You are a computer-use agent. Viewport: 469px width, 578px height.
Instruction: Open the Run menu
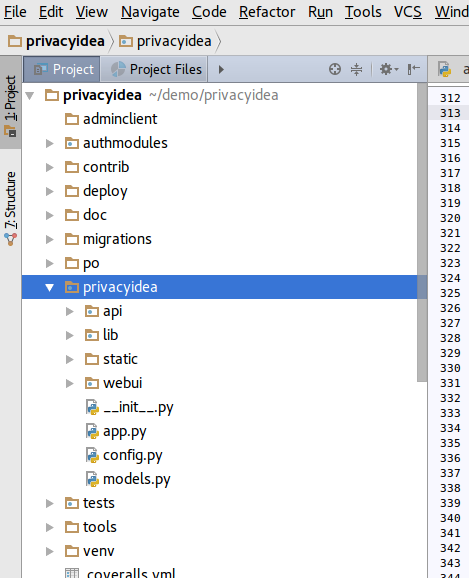(320, 12)
